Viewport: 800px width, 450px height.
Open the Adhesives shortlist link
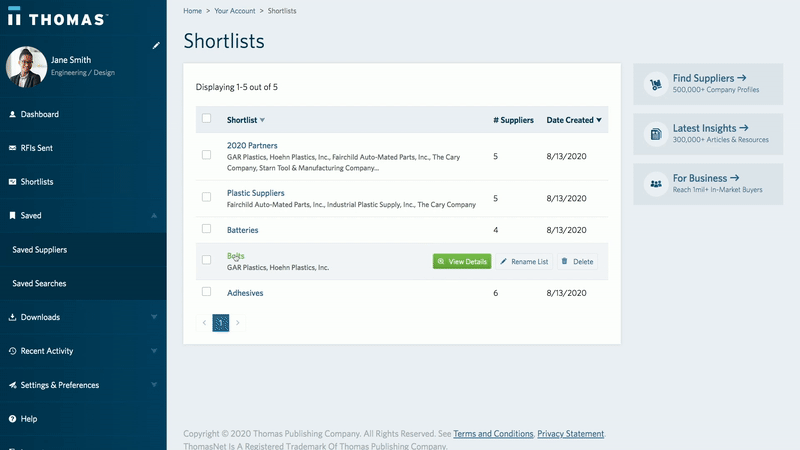pyautogui.click(x=245, y=293)
